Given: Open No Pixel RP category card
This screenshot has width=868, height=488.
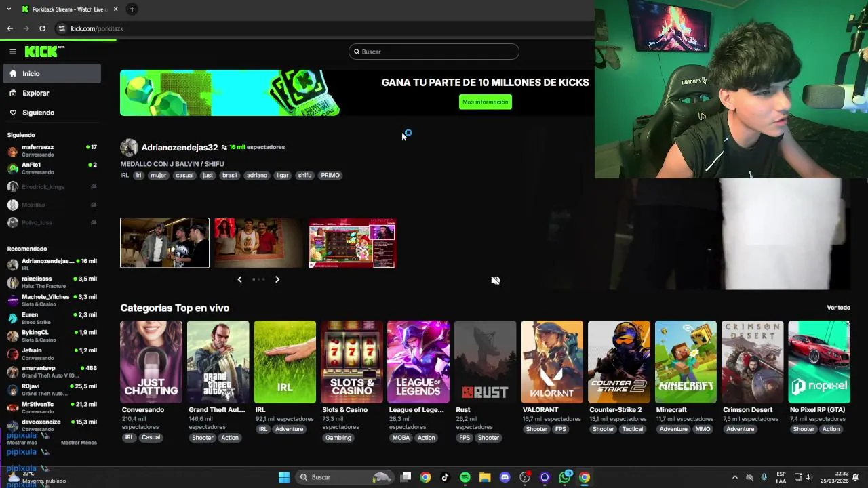Looking at the screenshot, I should pos(819,362).
